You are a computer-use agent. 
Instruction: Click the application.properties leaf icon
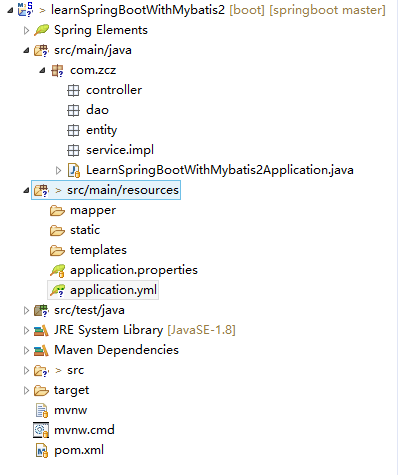57,271
